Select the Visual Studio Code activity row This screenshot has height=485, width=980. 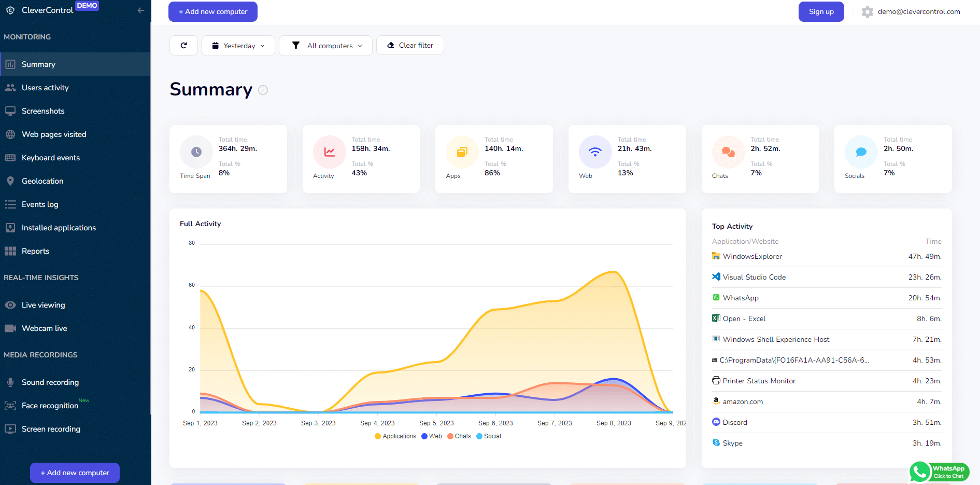click(827, 277)
